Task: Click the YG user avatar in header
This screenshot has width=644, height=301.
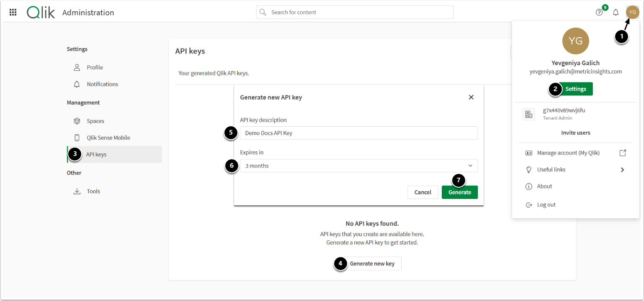Action: click(632, 12)
